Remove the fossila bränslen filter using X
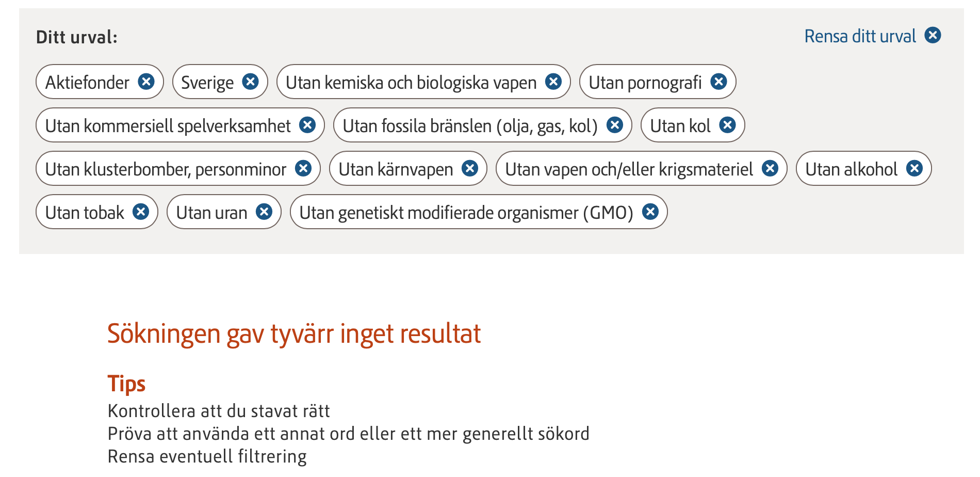This screenshot has height=477, width=980. [x=615, y=125]
